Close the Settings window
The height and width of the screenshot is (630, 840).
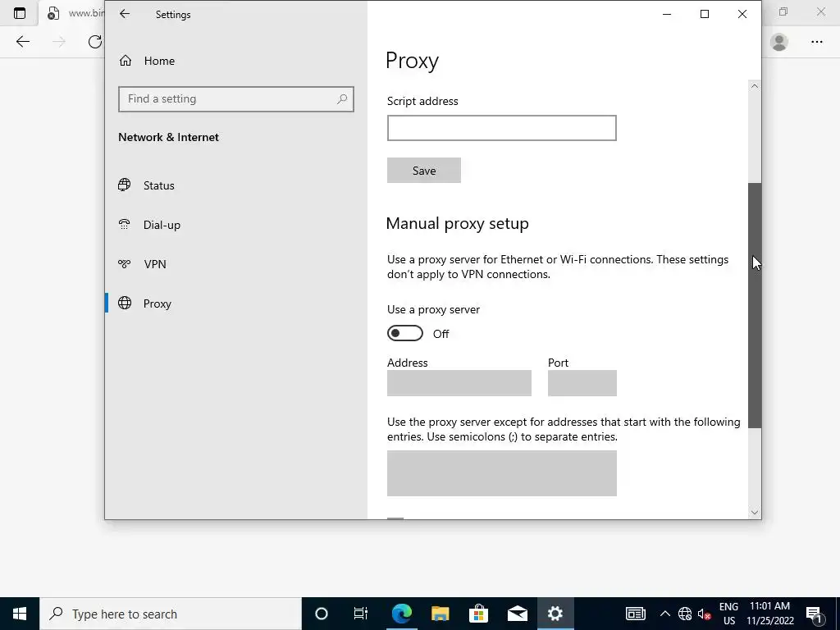[x=742, y=14]
